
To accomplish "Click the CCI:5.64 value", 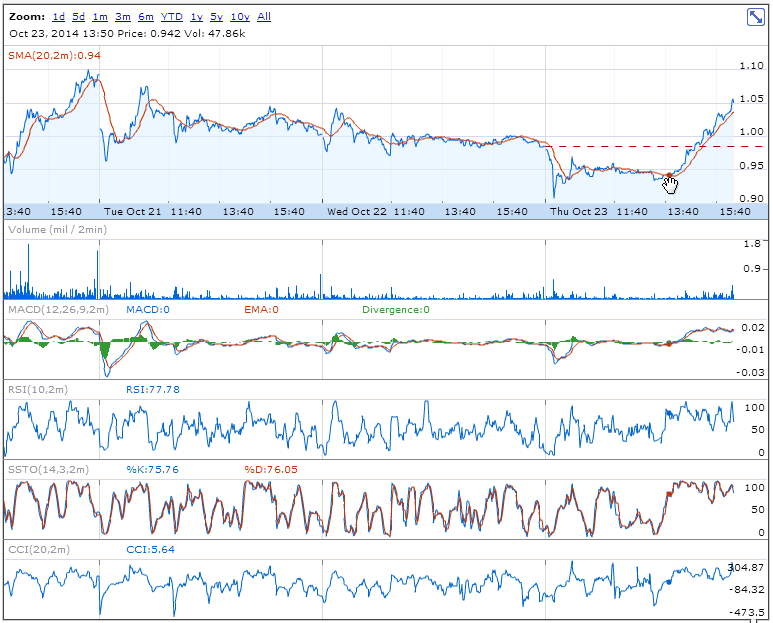I will coord(150,549).
